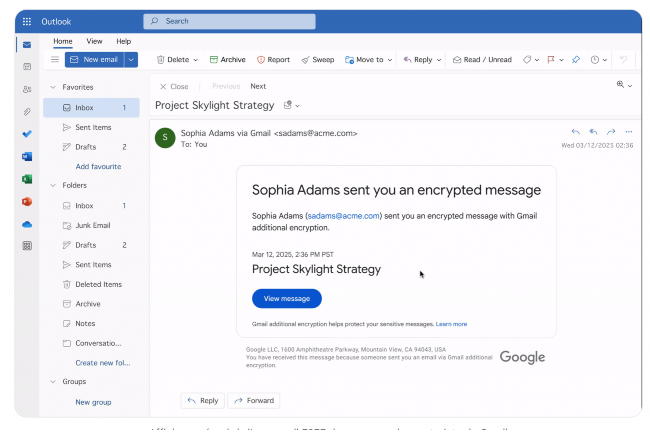Open Calendar in the left rail
Screen dimensions: 650x433
tap(27, 67)
